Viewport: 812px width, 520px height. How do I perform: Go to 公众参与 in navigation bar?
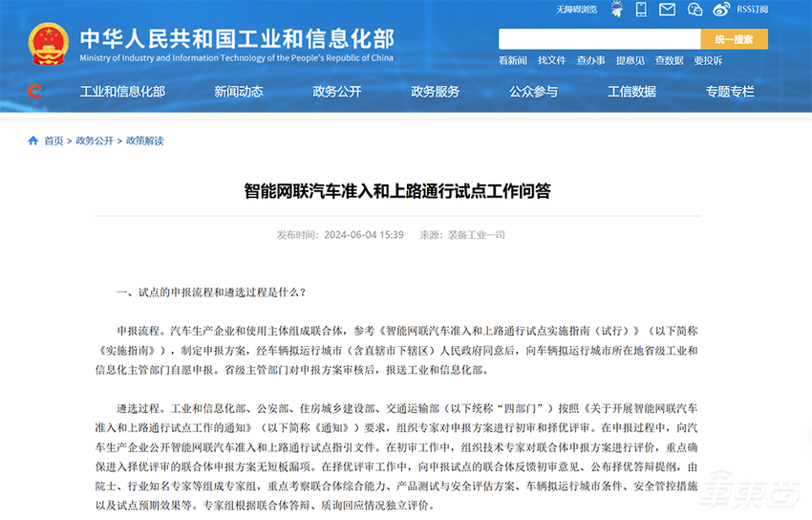533,92
